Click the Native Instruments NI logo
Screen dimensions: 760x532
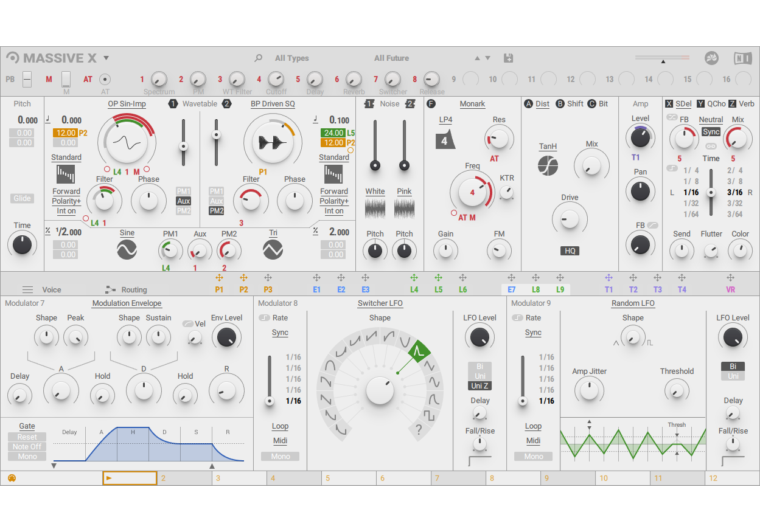742,58
